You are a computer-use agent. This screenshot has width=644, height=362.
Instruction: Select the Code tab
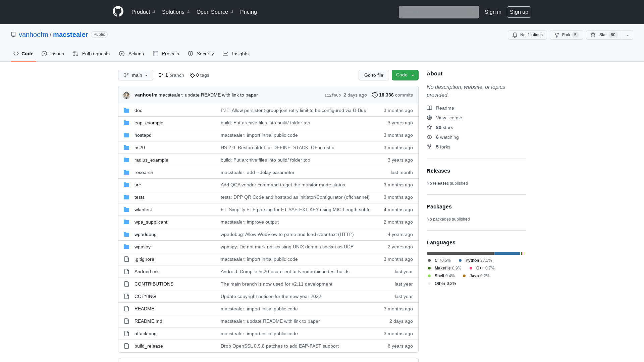point(23,54)
